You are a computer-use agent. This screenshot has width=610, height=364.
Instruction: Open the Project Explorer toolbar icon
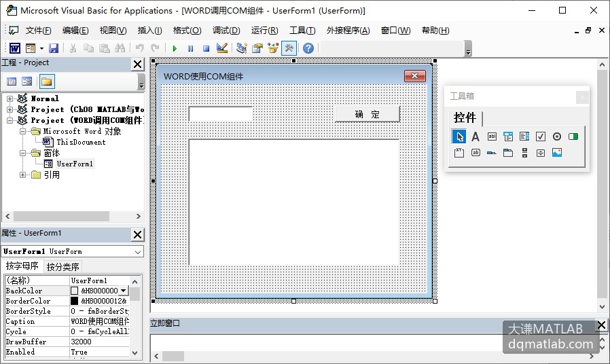(x=242, y=48)
